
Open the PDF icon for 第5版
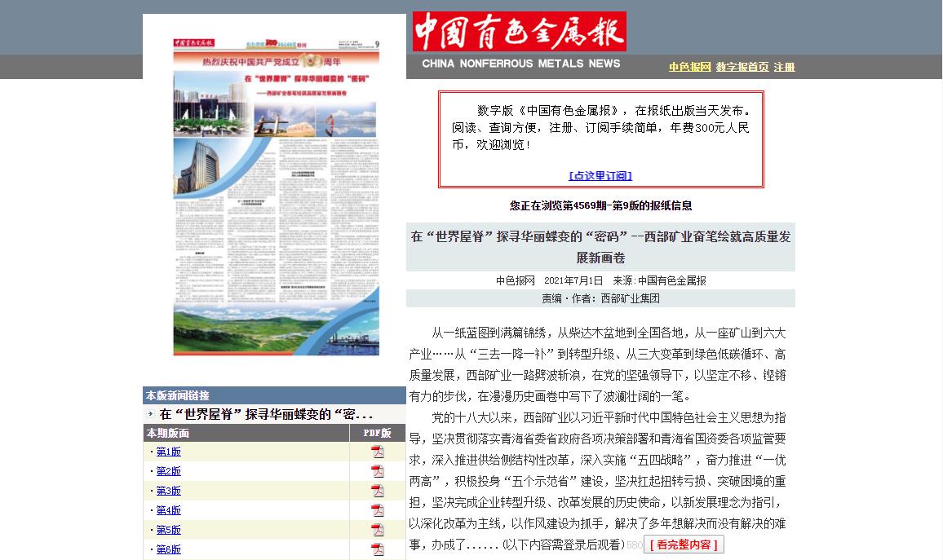click(x=377, y=529)
